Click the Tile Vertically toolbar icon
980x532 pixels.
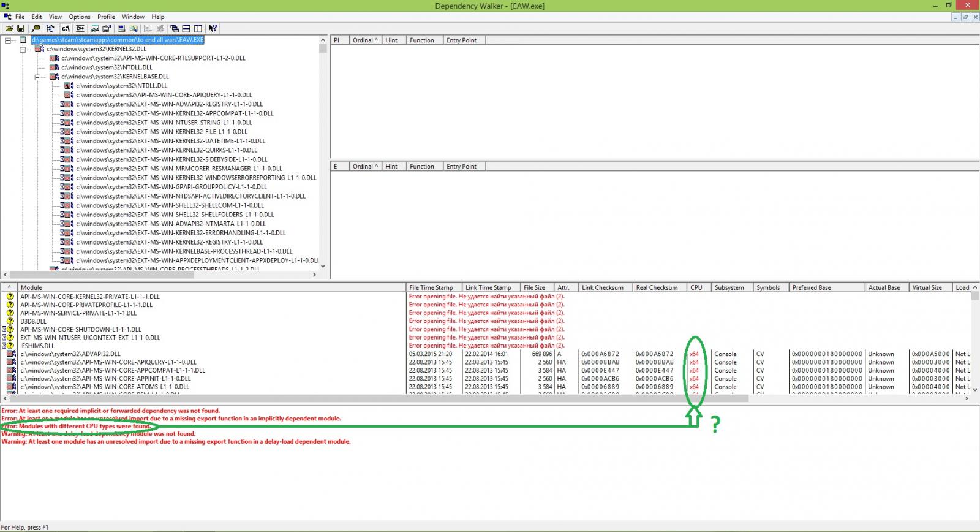pyautogui.click(x=198, y=28)
